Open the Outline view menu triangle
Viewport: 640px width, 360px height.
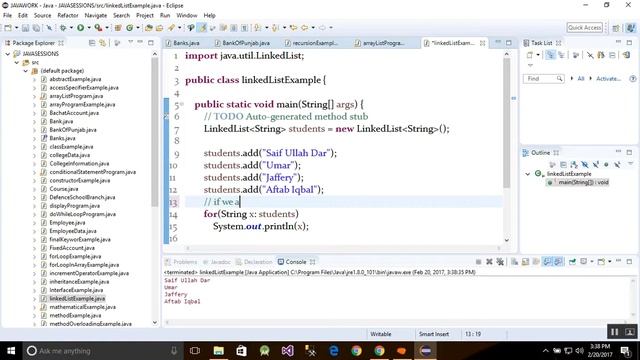coord(631,164)
